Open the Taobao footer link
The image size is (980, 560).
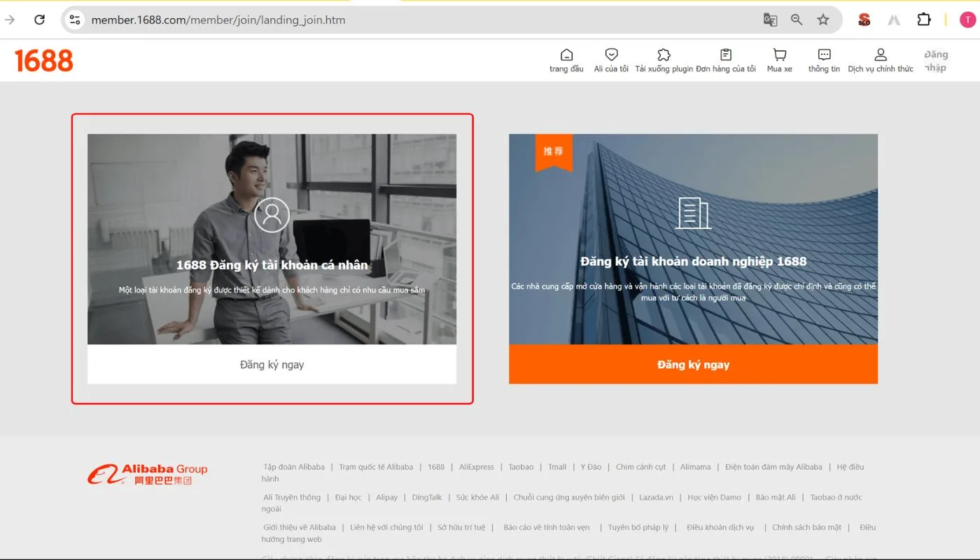(521, 467)
